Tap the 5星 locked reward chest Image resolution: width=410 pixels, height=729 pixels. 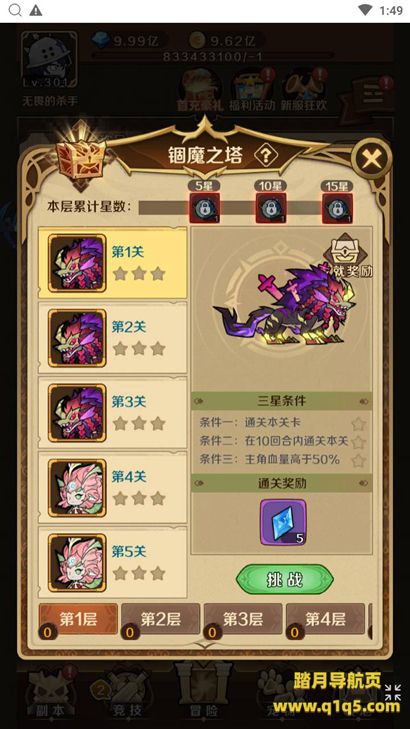tap(204, 208)
